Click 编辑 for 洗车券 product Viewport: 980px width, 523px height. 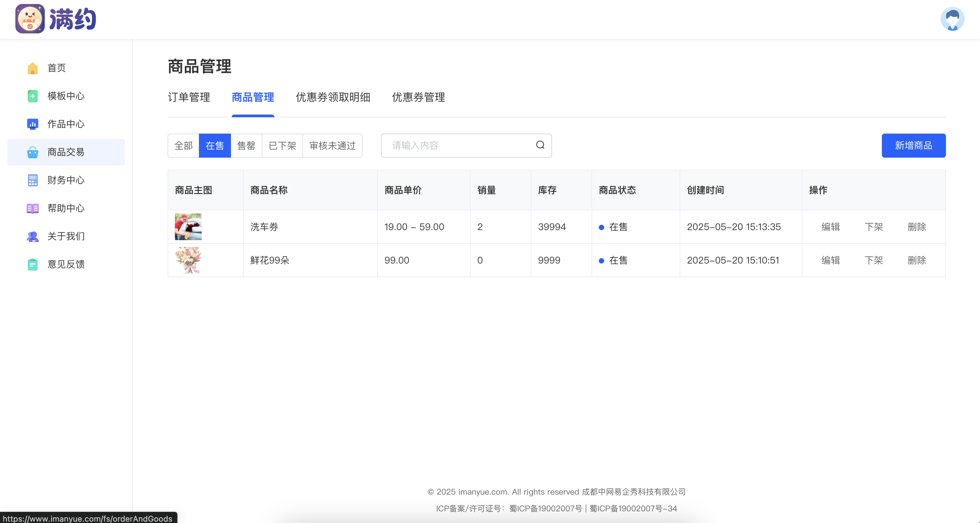(830, 227)
